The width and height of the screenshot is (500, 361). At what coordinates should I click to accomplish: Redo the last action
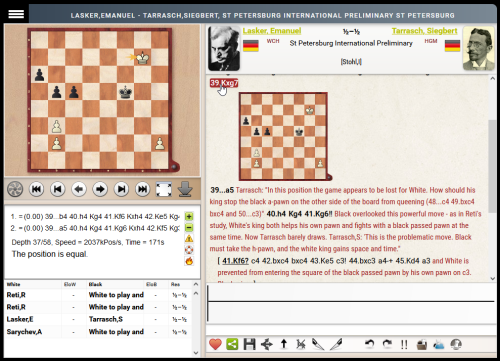[387, 344]
